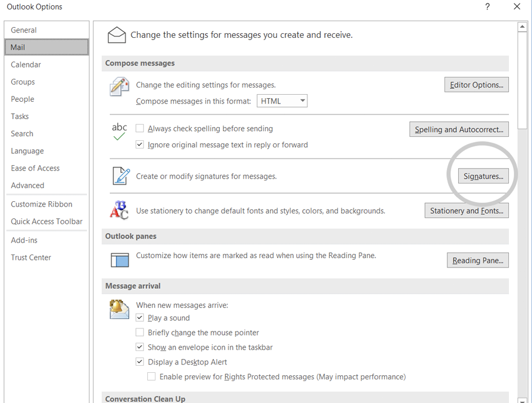This screenshot has width=532, height=403.
Task: Open Spelling and Autocorrect settings
Action: click(x=459, y=129)
